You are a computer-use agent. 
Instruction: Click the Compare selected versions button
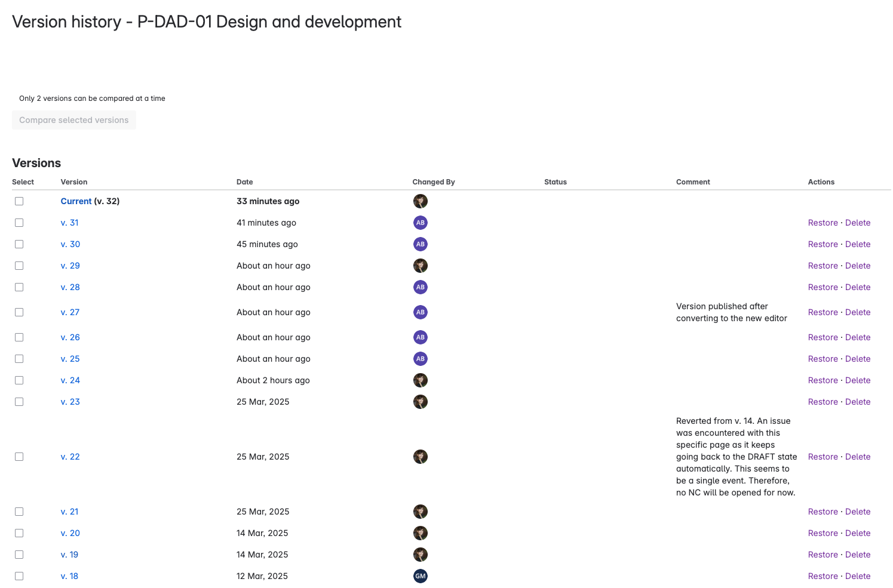[x=74, y=120]
